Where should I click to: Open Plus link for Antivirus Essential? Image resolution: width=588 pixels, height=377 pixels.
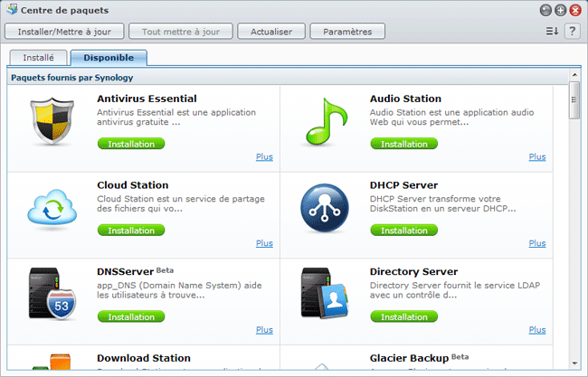point(264,157)
